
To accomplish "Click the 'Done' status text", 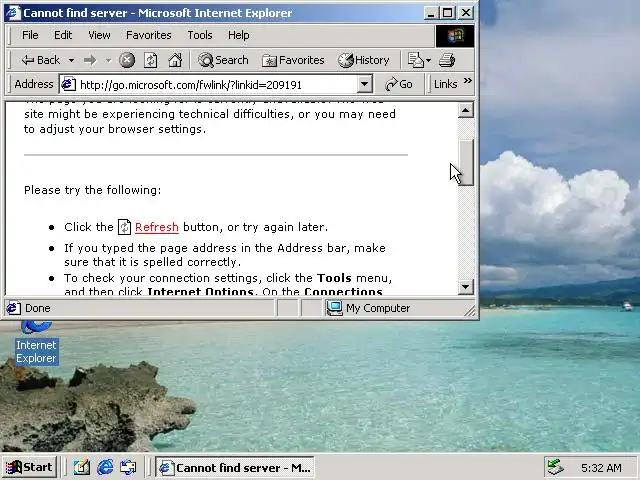I will [x=38, y=308].
